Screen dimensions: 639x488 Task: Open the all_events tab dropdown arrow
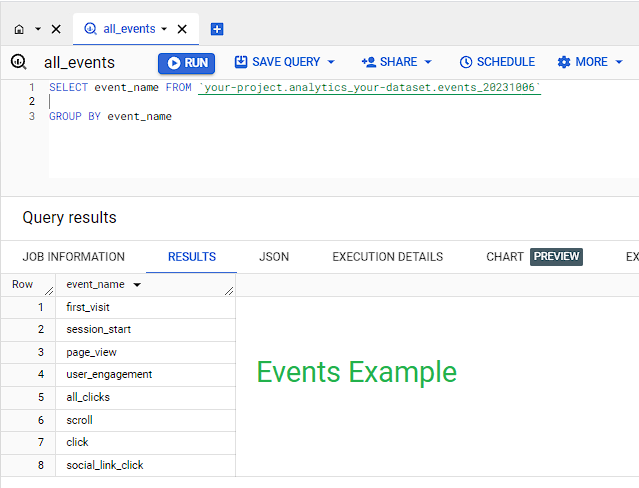pyautogui.click(x=164, y=29)
